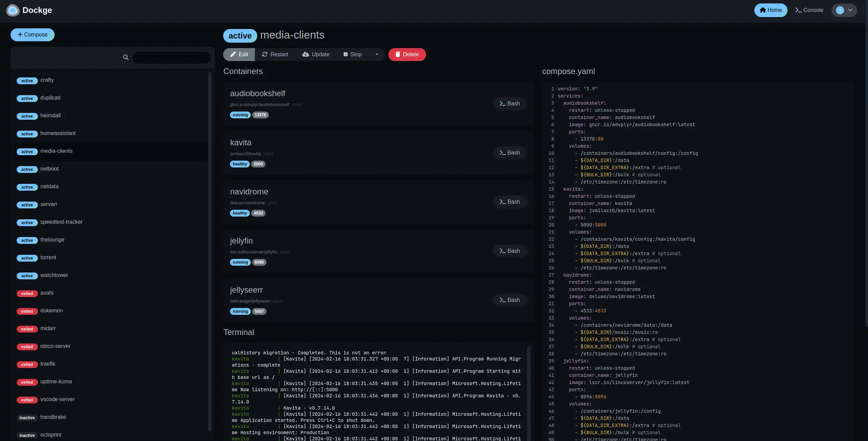Open port 13378 badge of audiobookshelf
The width and height of the screenshot is (868, 441).
click(260, 115)
